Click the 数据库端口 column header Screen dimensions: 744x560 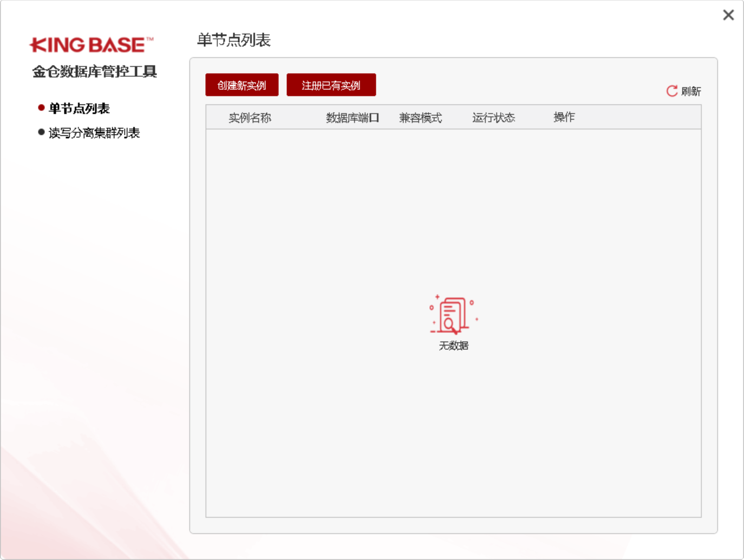353,118
